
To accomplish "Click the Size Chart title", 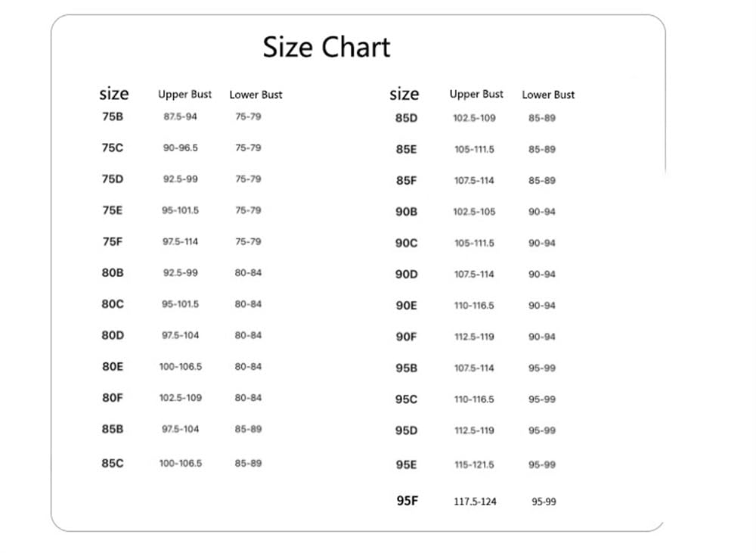I will coord(327,48).
